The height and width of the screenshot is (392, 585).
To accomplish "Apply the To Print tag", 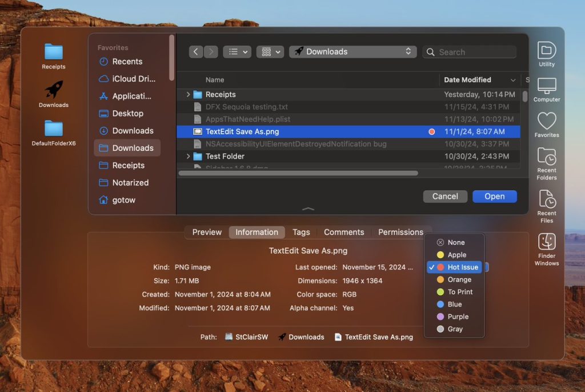I will [460, 292].
